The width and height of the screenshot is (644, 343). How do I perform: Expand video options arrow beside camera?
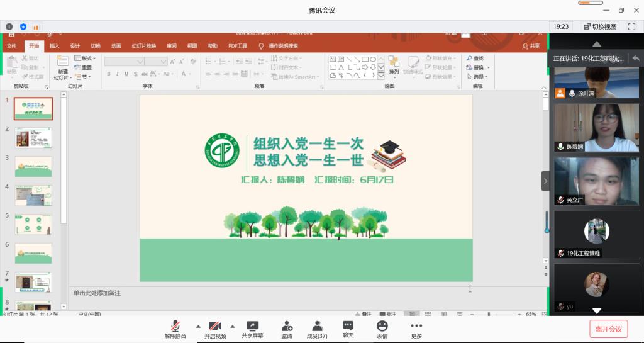[x=232, y=326]
